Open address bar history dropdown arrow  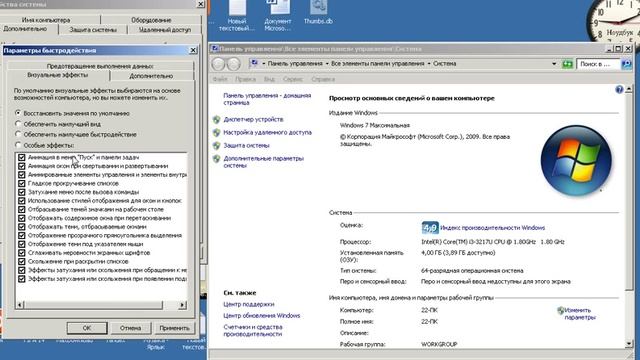554,64
